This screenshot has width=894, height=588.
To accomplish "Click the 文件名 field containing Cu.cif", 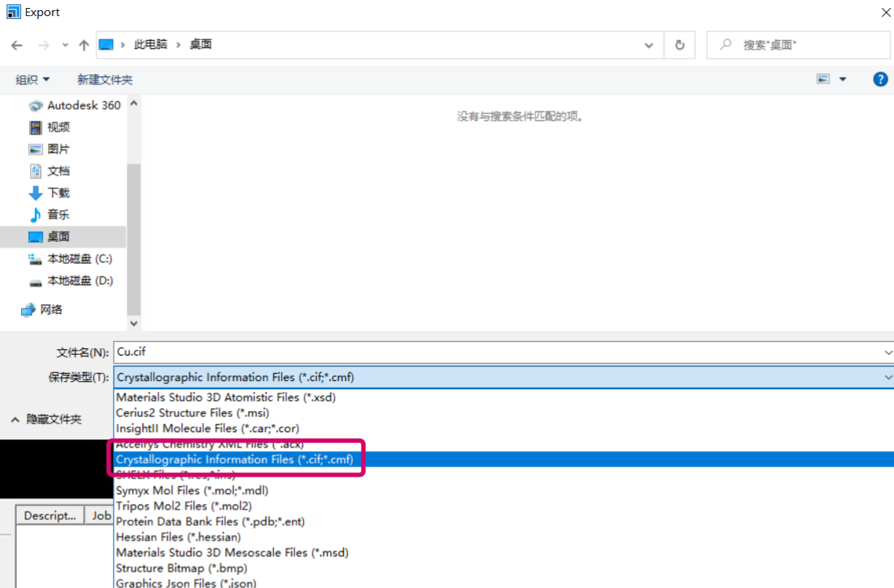I will coord(498,352).
